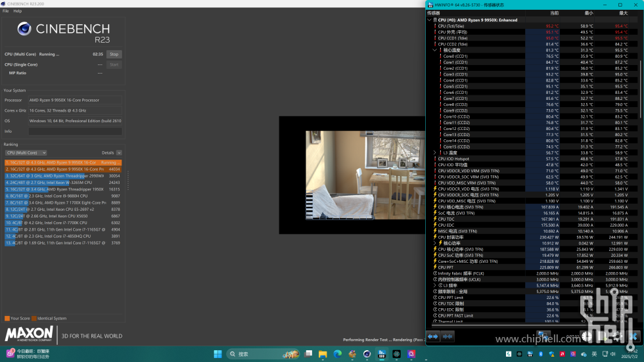Expand the L3 频率 node in HWiNFO
644x362 pixels.
pyautogui.click(x=435, y=285)
